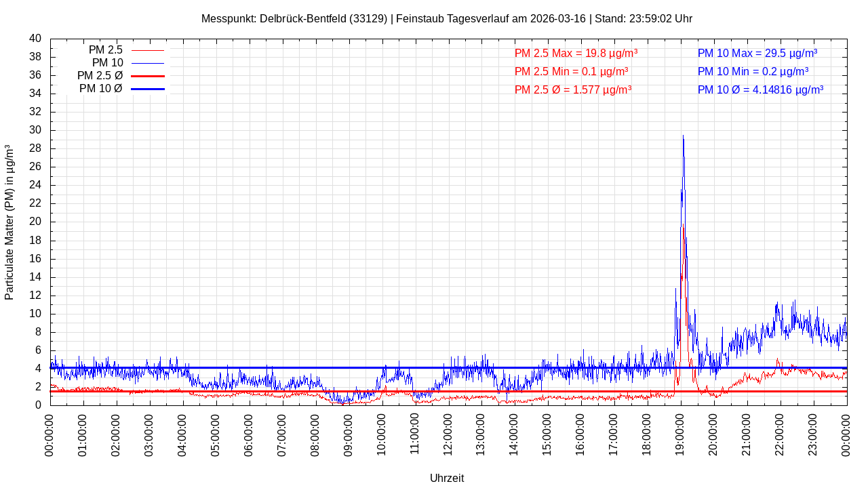Click the 06:00:00 time axis label
This screenshot has height=488, width=868.
pyautogui.click(x=249, y=434)
